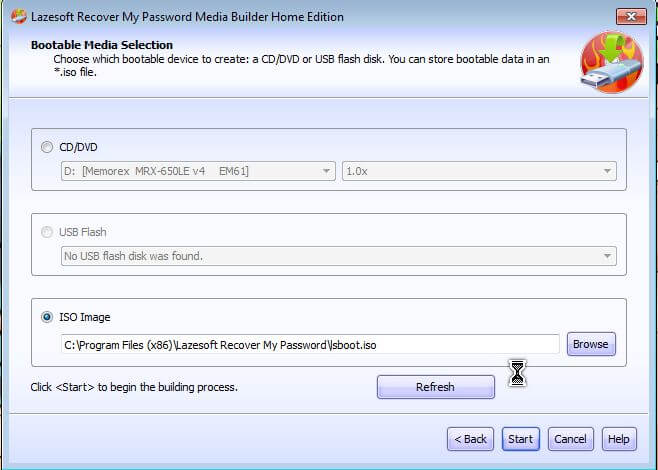
Task: Click the Lazesoft app icon in title bar
Action: (x=19, y=17)
